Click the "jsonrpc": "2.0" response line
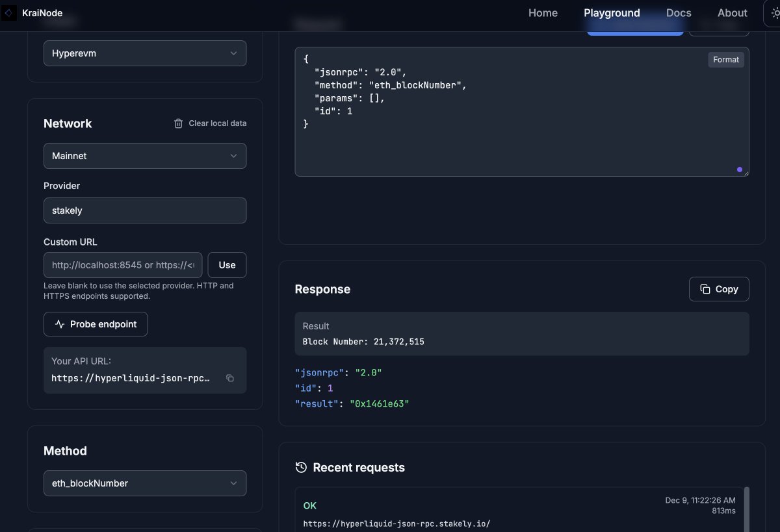 click(339, 373)
